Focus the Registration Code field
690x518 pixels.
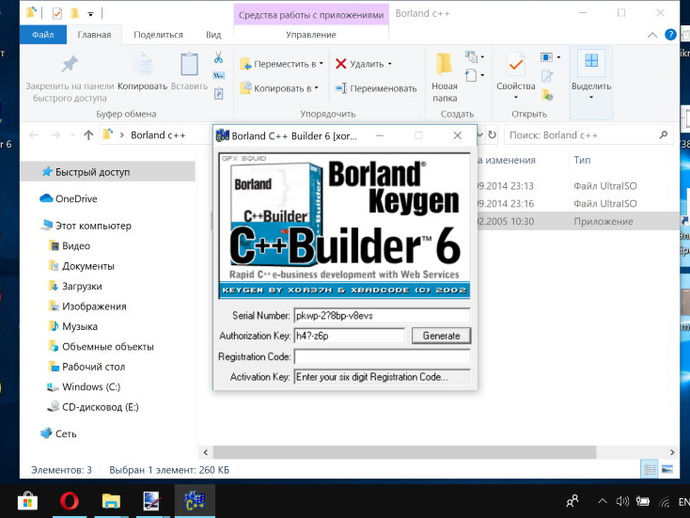pyautogui.click(x=382, y=356)
